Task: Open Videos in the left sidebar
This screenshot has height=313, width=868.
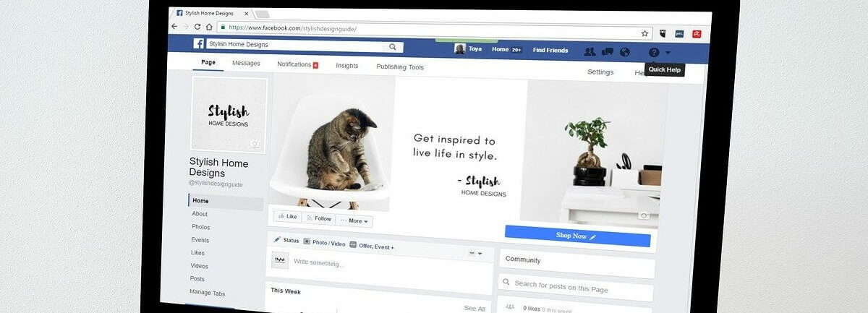Action: (x=199, y=266)
